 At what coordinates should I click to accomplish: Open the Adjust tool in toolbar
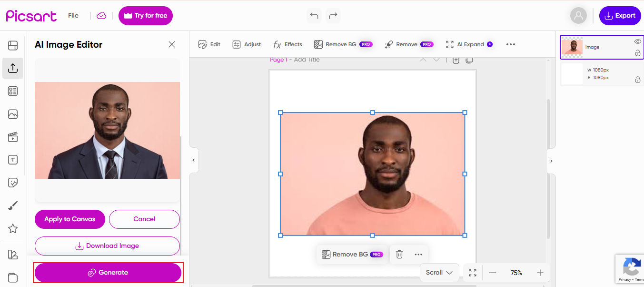point(247,44)
